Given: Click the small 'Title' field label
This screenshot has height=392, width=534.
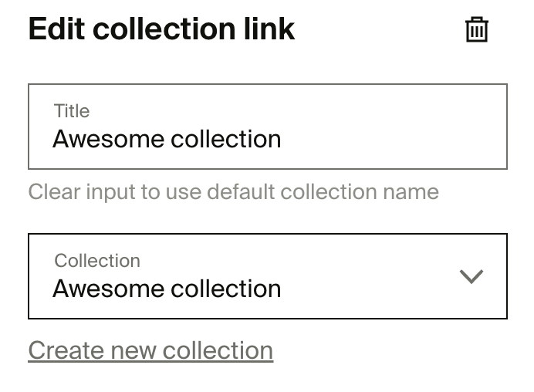Looking at the screenshot, I should point(72,111).
